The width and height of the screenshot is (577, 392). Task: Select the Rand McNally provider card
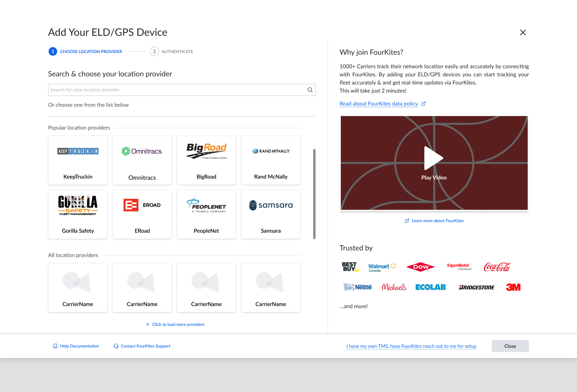point(271,160)
